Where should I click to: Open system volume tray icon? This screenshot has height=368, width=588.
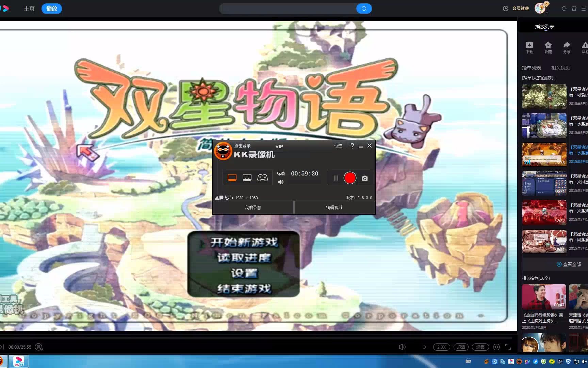[x=584, y=362]
